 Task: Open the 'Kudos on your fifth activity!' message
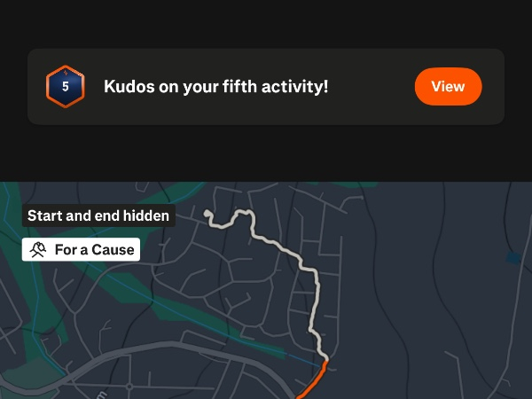click(x=215, y=87)
